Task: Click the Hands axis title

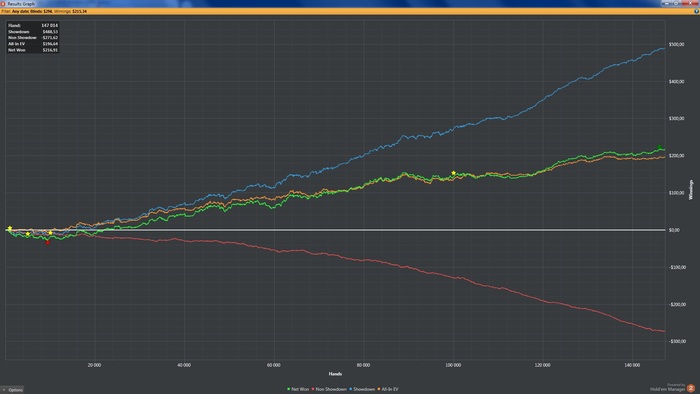Action: coord(335,374)
